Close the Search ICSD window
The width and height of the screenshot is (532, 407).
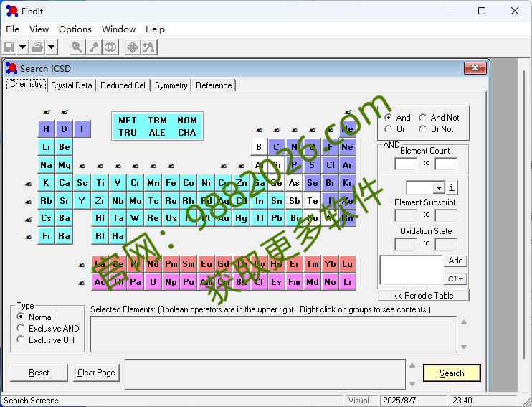pyautogui.click(x=475, y=68)
